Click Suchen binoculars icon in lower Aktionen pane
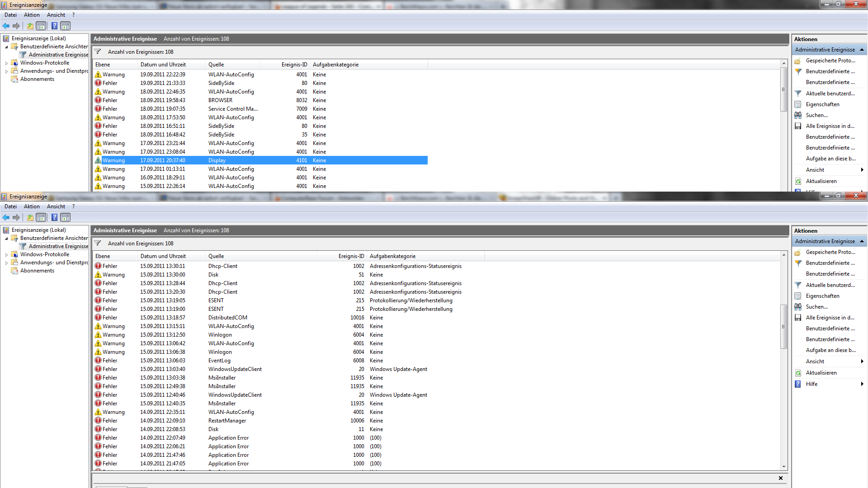 (x=798, y=307)
